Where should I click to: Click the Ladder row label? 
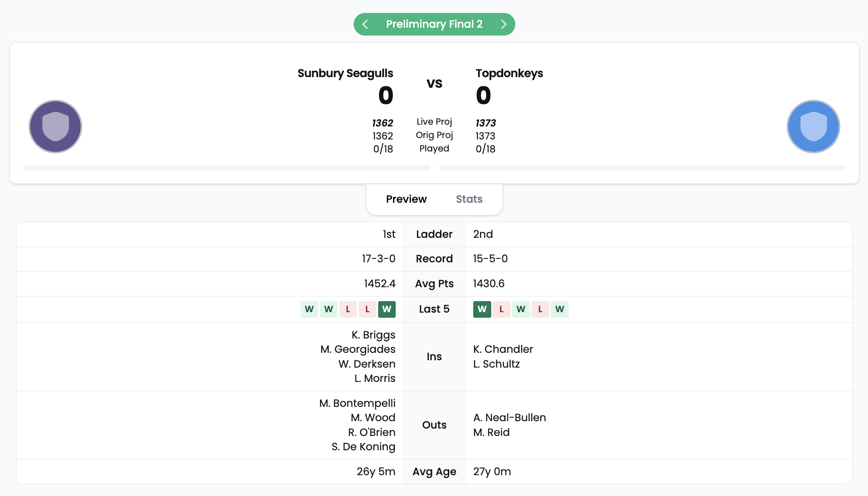(x=434, y=234)
